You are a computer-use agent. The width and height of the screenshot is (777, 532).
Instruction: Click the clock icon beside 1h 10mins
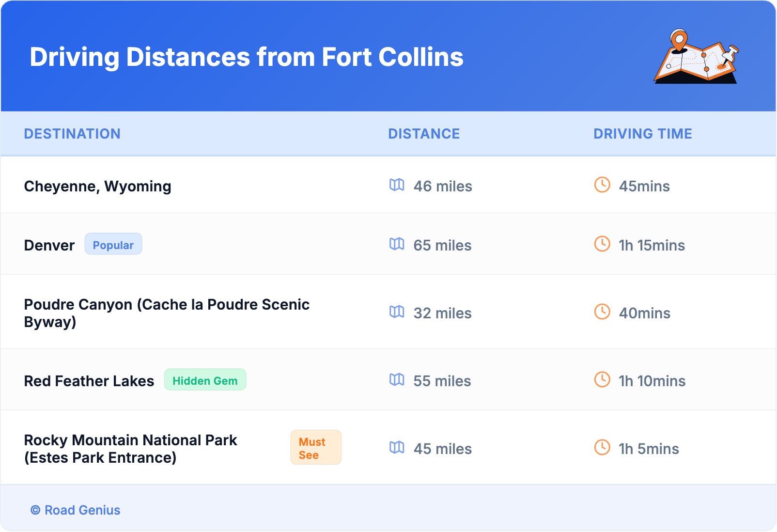602,380
